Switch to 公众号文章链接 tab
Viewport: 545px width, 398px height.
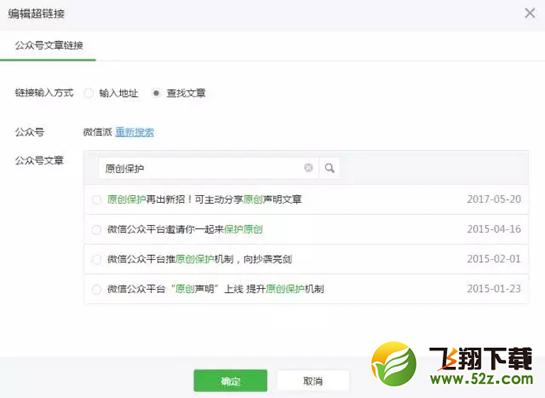49,45
